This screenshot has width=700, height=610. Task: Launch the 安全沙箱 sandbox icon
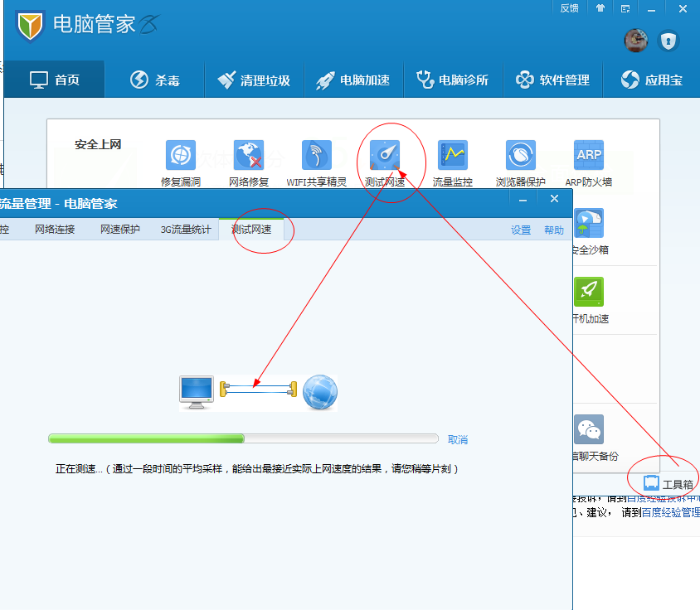pyautogui.click(x=588, y=224)
